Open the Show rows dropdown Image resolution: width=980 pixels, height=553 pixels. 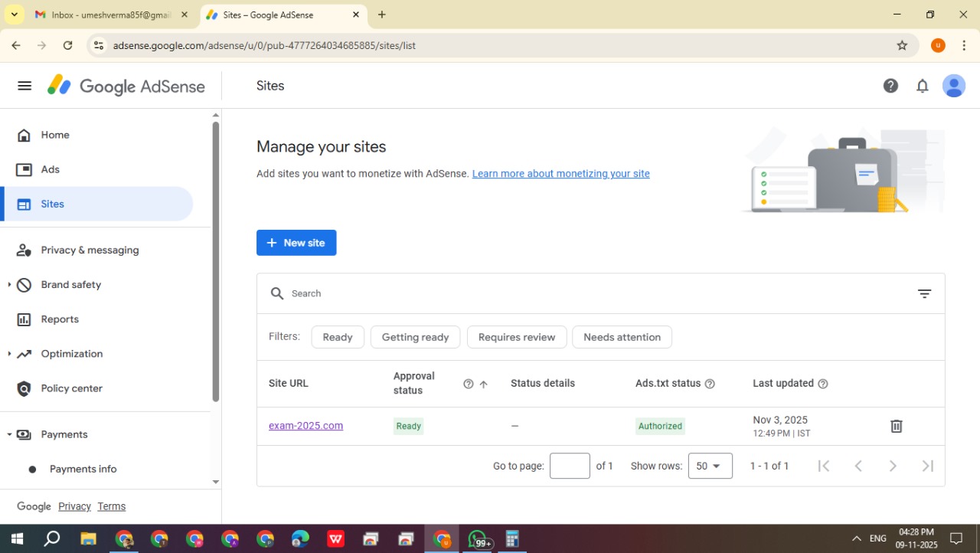(x=710, y=466)
